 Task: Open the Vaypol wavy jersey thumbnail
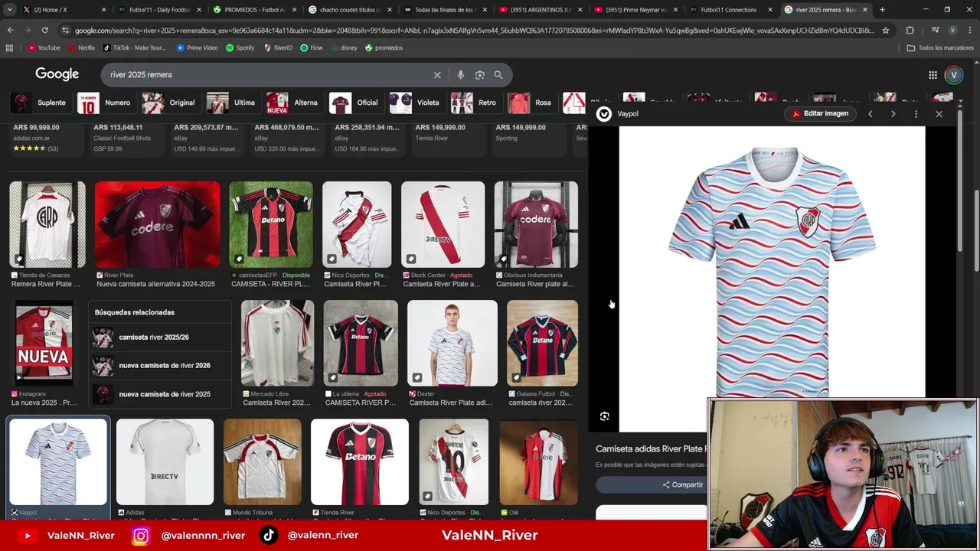click(58, 462)
